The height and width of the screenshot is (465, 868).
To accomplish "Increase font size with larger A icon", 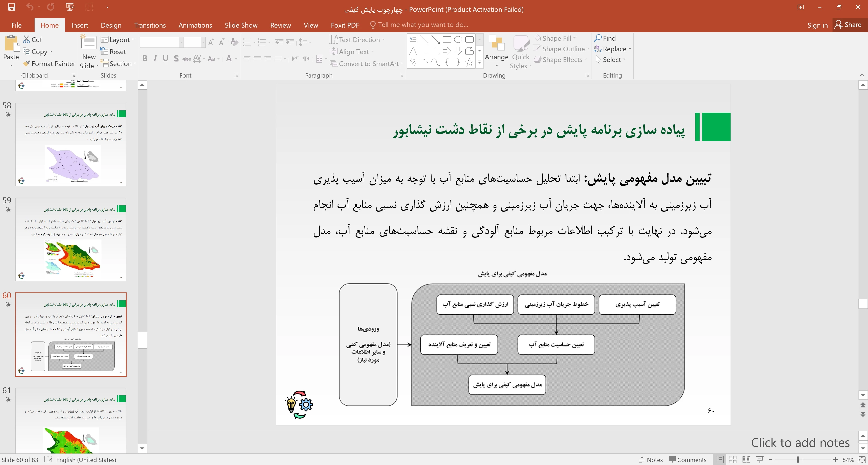I will 211,42.
